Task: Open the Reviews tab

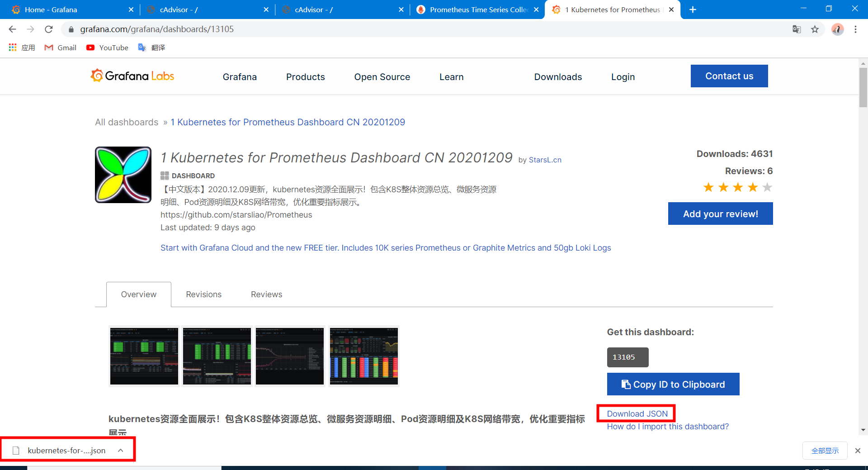Action: point(267,294)
